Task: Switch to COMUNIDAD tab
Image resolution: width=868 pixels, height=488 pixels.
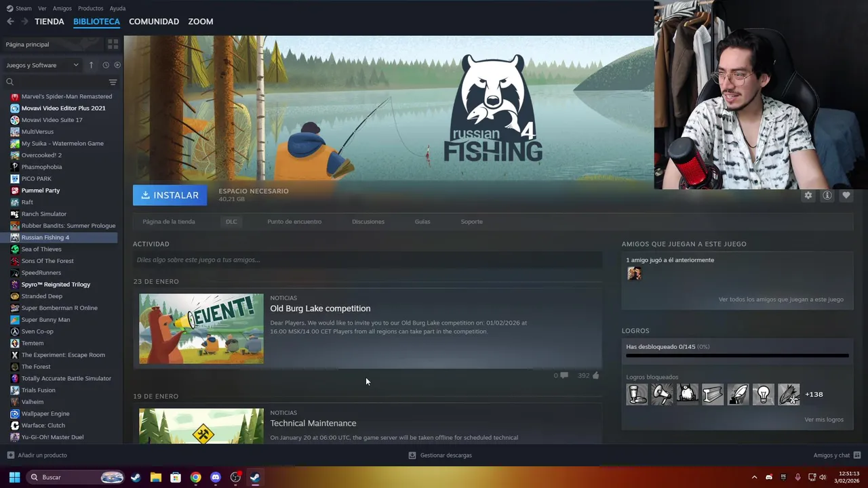Action: pos(154,22)
